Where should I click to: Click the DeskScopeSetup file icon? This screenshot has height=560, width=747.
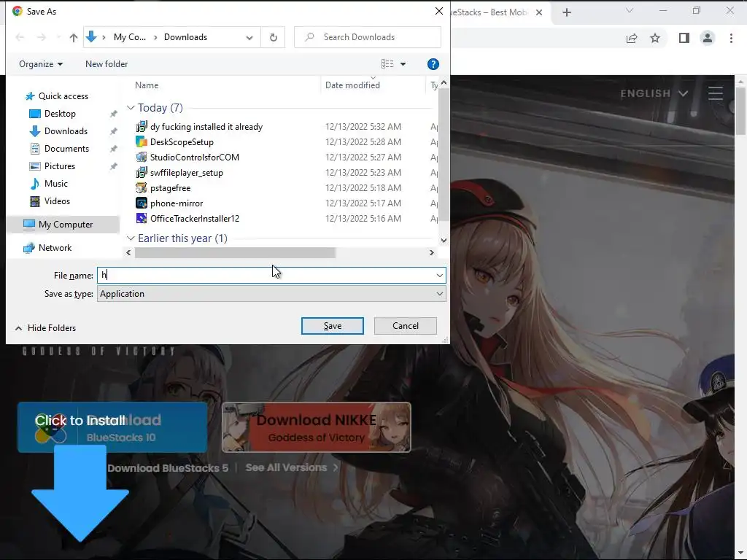[141, 142]
